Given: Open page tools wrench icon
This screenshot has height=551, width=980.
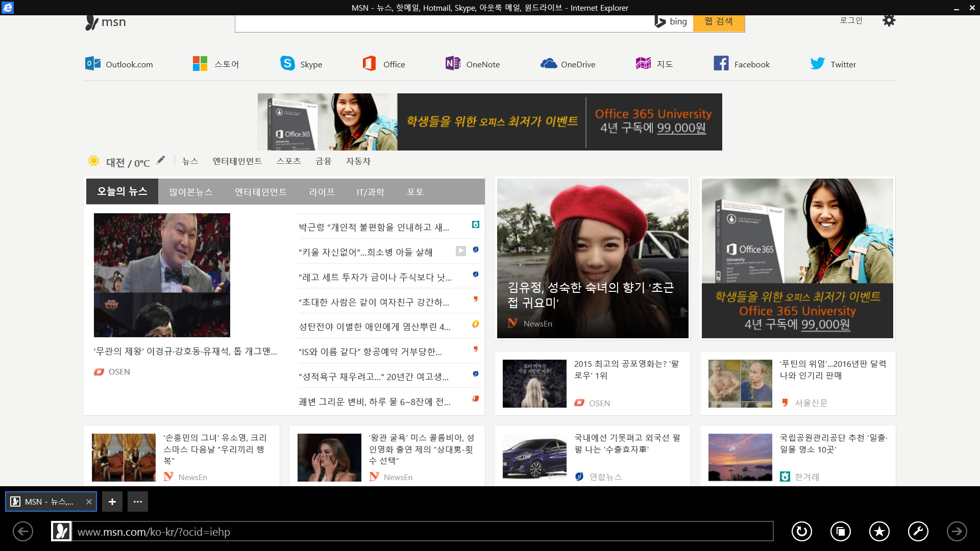Looking at the screenshot, I should tap(918, 531).
